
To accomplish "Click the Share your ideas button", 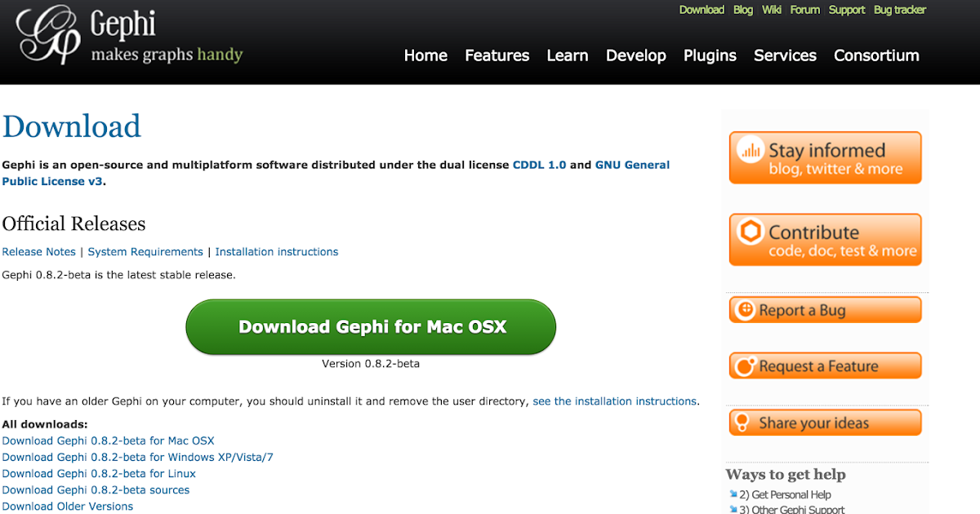I will coord(825,423).
